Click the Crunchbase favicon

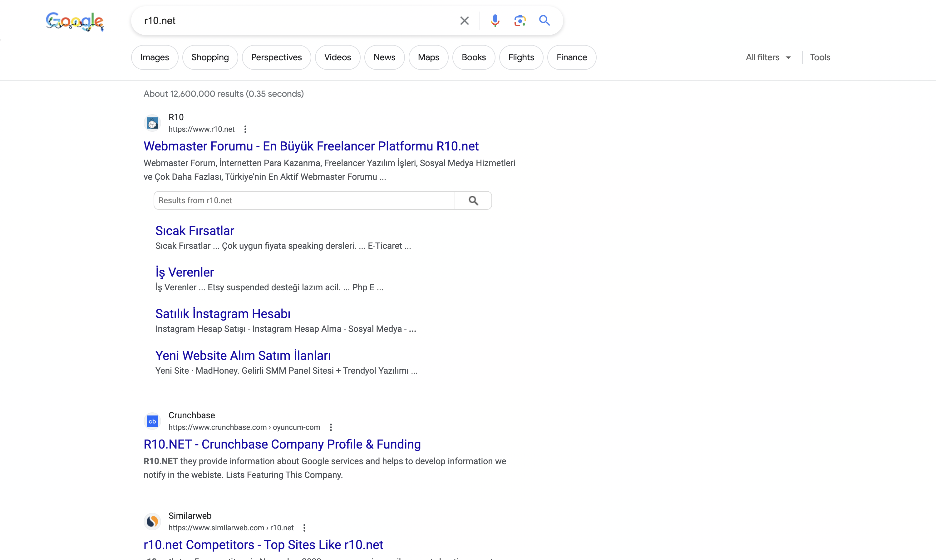point(152,421)
